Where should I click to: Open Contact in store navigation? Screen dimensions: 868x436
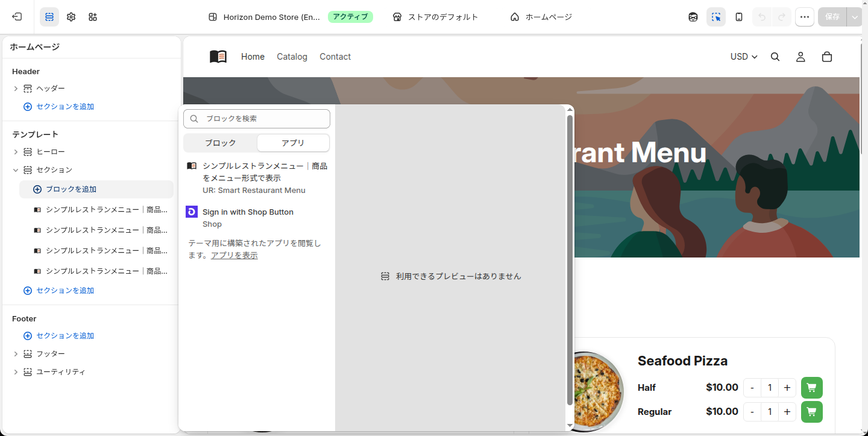coord(335,57)
